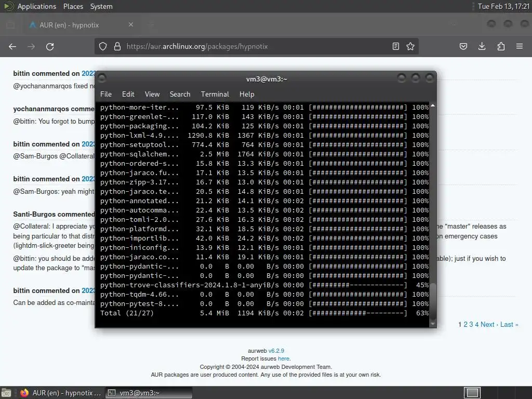Click the python-lxml-4.9 terminal line
This screenshot has width=532, height=399.
click(264, 136)
